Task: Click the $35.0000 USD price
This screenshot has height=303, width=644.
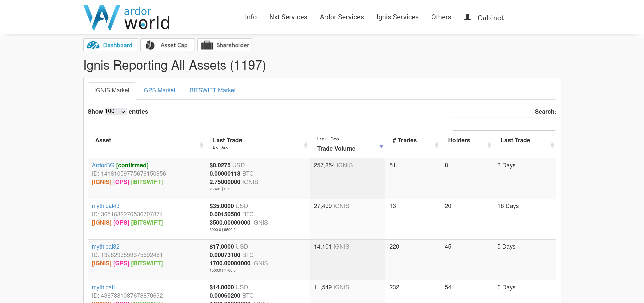Action: point(229,206)
